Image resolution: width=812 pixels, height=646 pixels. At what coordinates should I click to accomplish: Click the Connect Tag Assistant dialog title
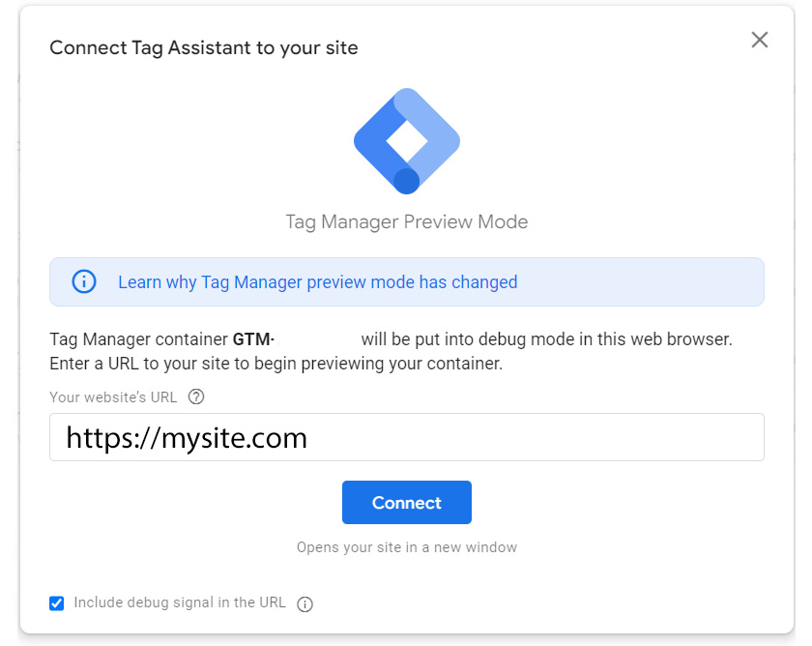[204, 47]
